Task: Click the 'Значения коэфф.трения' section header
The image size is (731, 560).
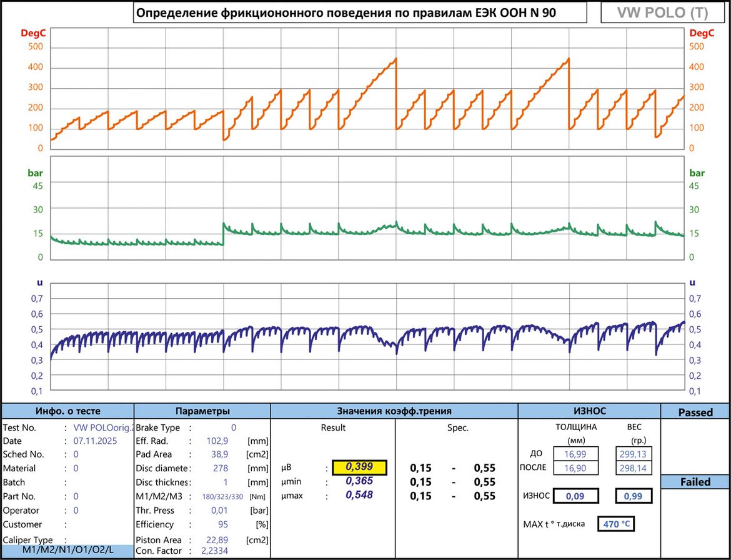Action: 394,411
